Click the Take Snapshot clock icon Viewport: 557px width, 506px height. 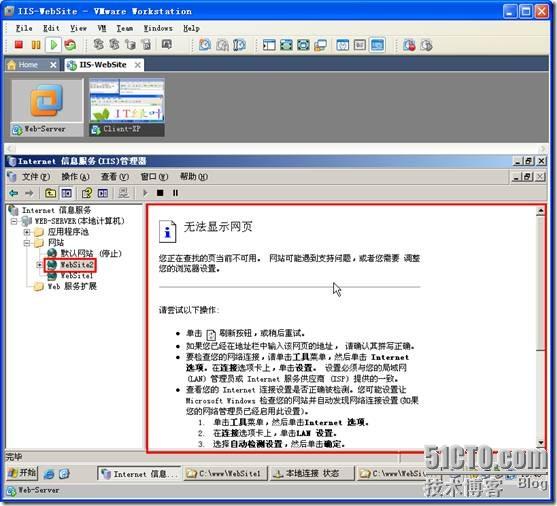(205, 45)
